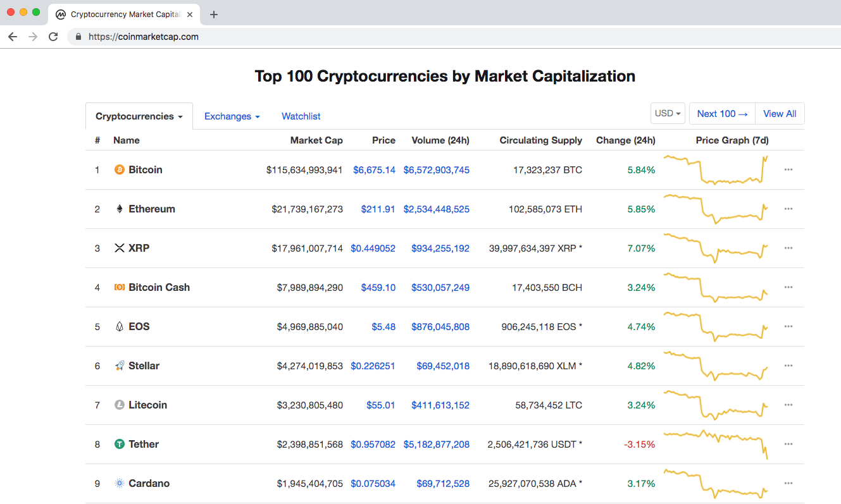Click the XRP logo icon

[120, 248]
